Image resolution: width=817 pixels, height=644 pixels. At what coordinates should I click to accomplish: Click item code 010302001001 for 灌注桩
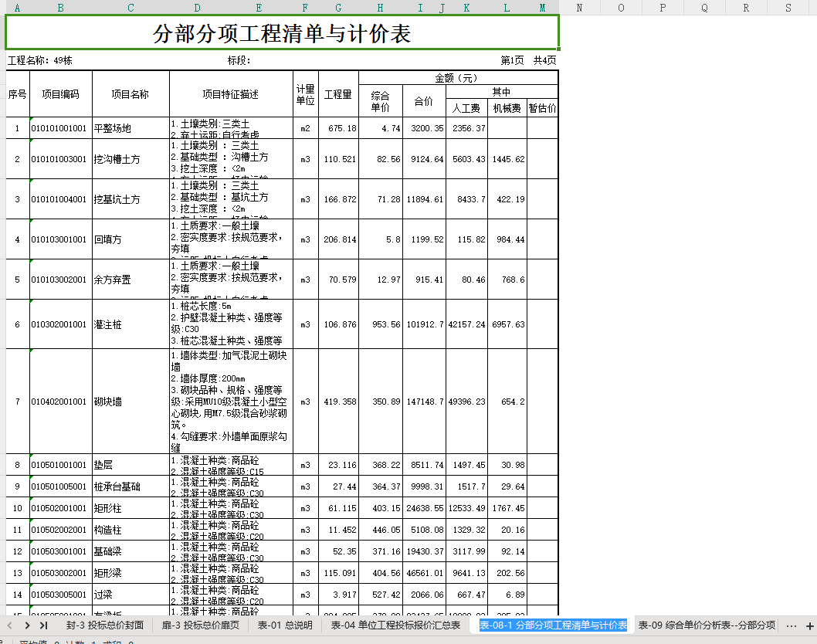pos(61,324)
